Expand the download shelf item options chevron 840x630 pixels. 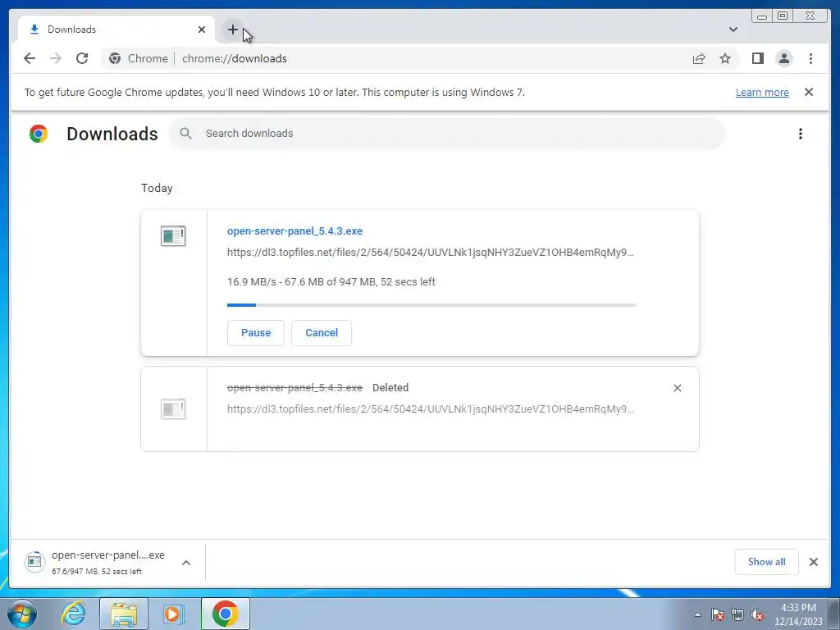[186, 563]
